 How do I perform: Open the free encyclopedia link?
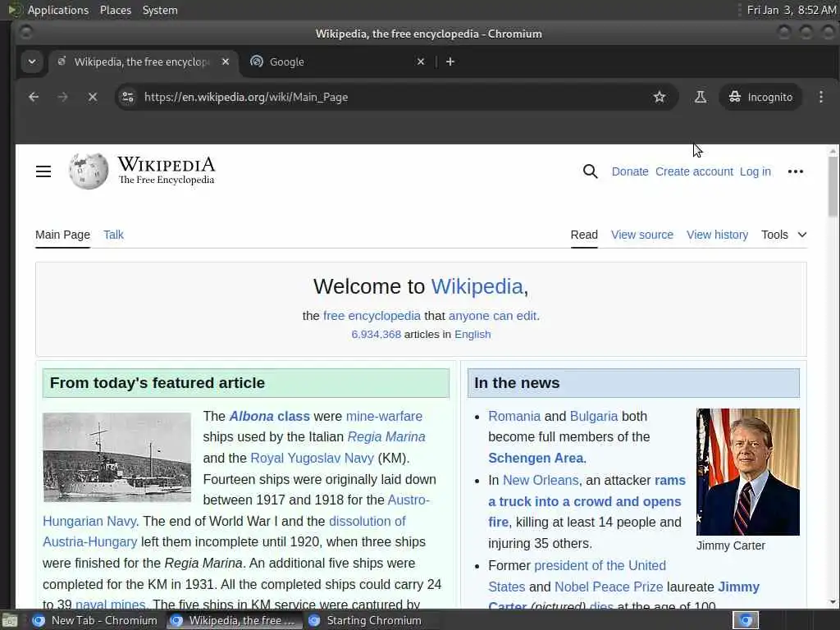pyautogui.click(x=372, y=316)
